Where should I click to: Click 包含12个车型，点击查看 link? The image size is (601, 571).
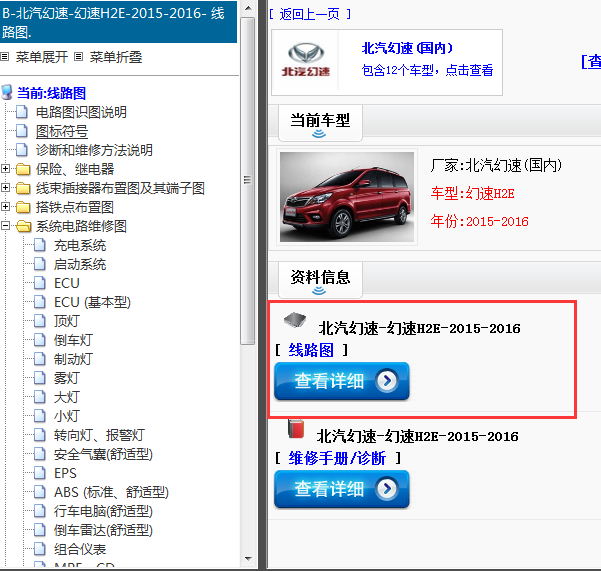(427, 70)
